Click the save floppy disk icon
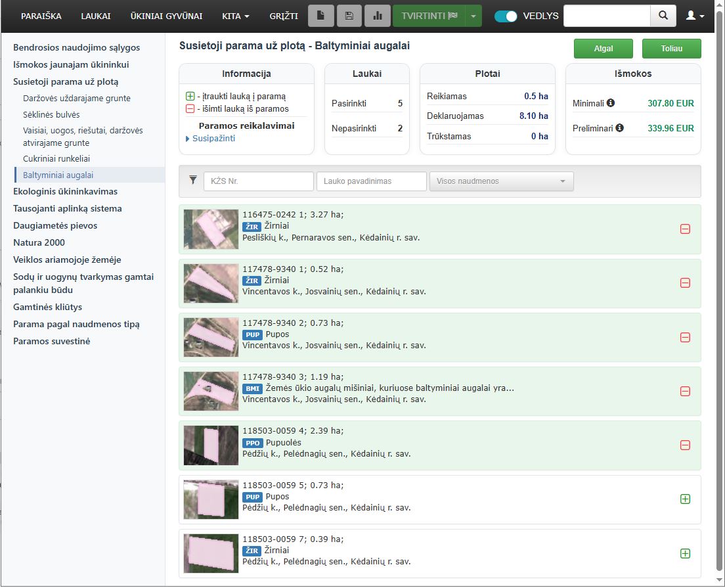 pos(349,16)
